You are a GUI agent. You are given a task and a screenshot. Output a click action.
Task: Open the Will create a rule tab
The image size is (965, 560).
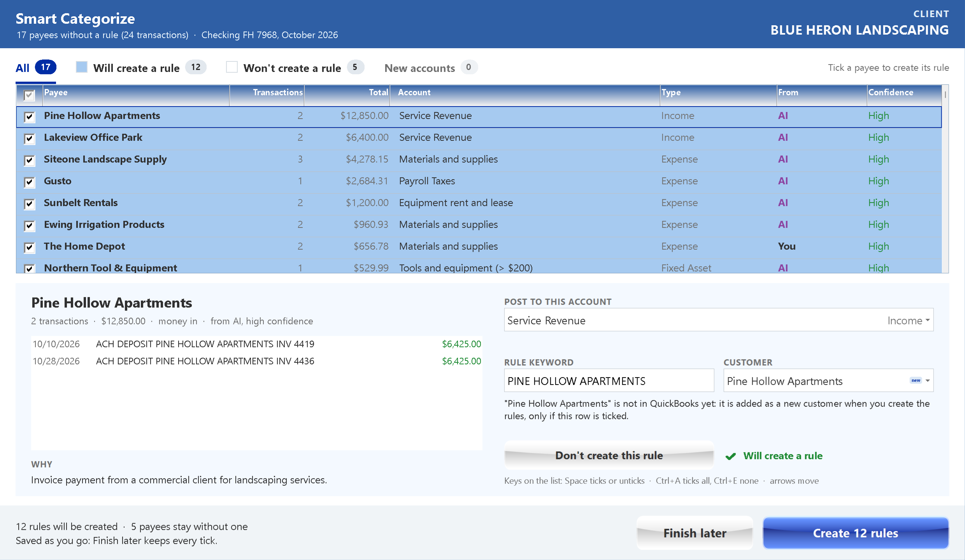point(141,68)
